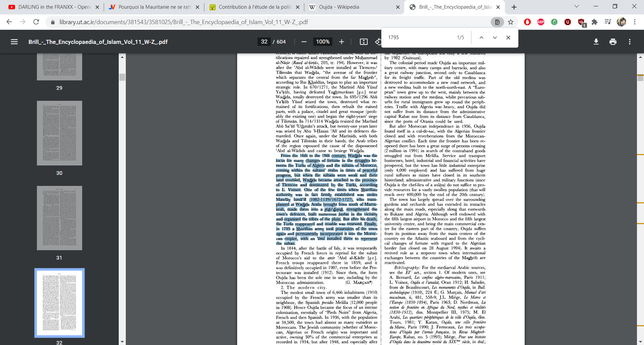The height and width of the screenshot is (345, 644).
Task: Toggle the PDF sidebar menu icon
Action: [x=14, y=42]
